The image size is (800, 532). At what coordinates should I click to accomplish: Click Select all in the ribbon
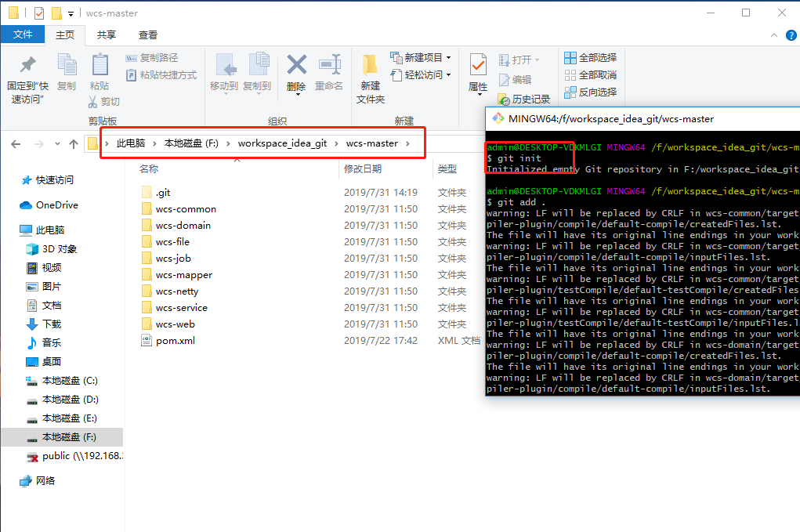pyautogui.click(x=590, y=57)
